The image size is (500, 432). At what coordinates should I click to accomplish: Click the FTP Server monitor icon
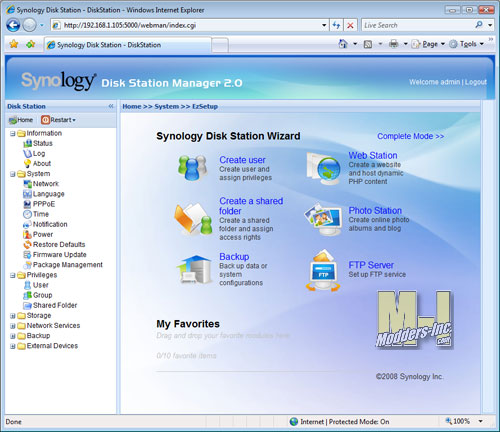tap(323, 270)
